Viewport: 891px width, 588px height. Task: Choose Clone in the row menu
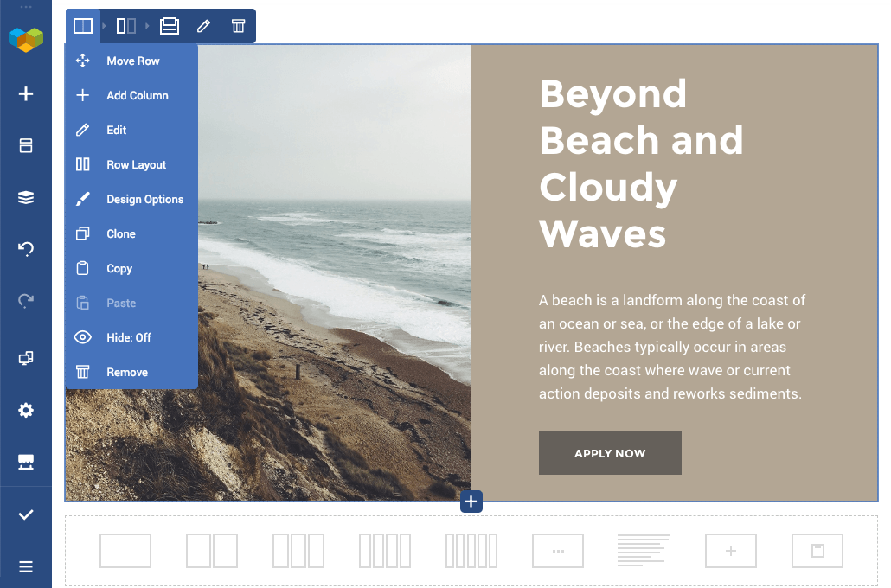(131, 234)
